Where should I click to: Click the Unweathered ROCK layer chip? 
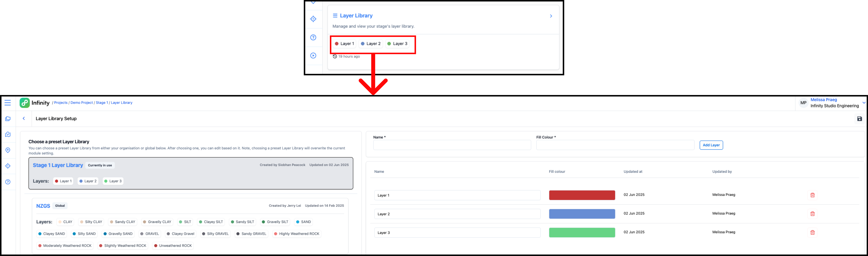tap(173, 245)
